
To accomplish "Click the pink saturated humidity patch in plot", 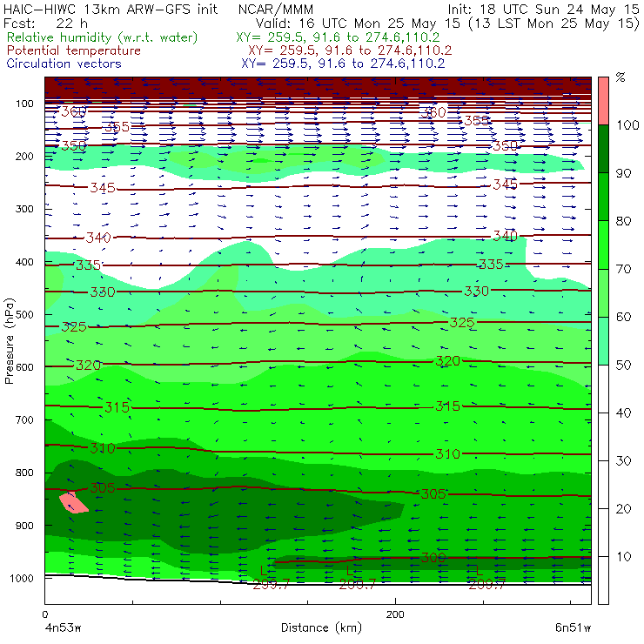I will tap(73, 503).
